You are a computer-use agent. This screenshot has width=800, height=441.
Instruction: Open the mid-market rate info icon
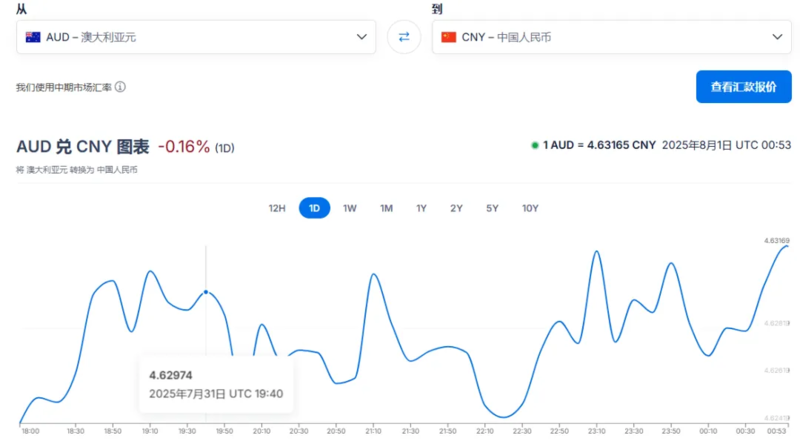(120, 87)
